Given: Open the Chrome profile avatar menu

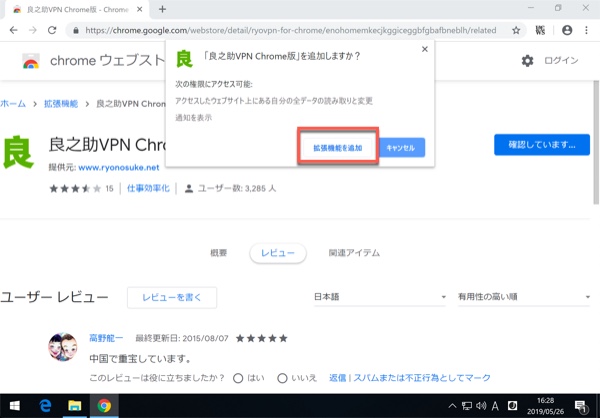Looking at the screenshot, I should (567, 30).
